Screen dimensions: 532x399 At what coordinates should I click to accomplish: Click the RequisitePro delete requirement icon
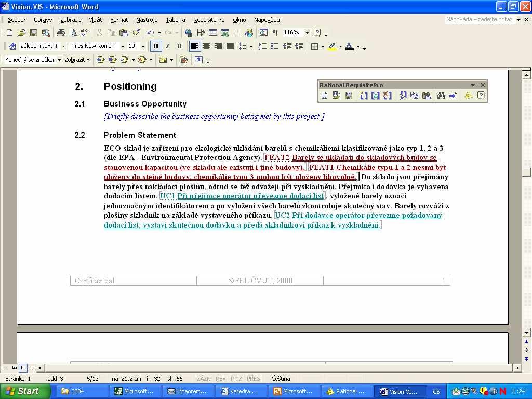(387, 96)
